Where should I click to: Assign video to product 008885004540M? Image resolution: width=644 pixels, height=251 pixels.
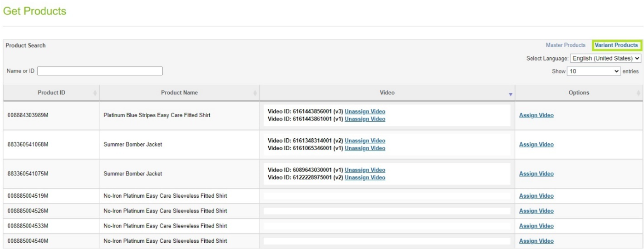[536, 241]
